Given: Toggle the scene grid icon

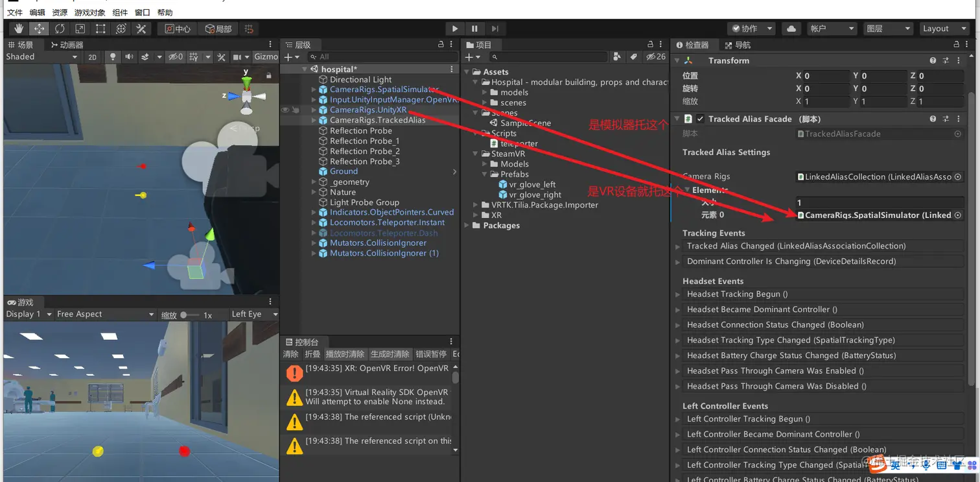Looking at the screenshot, I should 193,57.
